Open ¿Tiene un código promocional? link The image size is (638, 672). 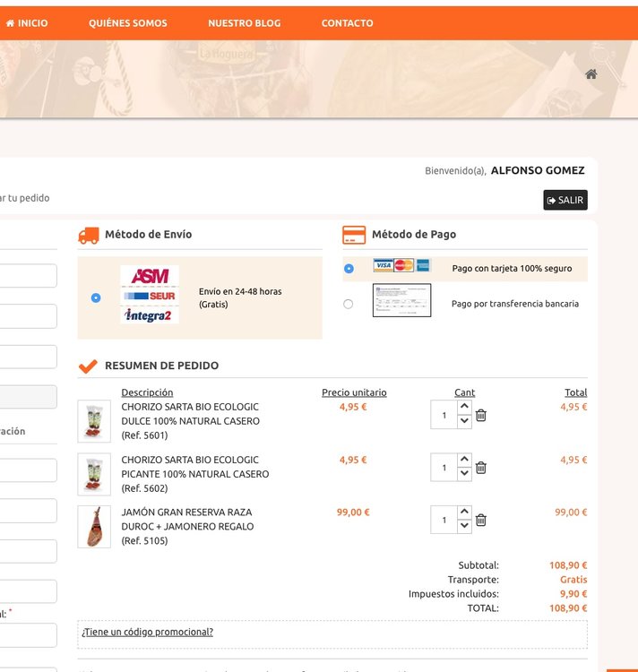(147, 633)
